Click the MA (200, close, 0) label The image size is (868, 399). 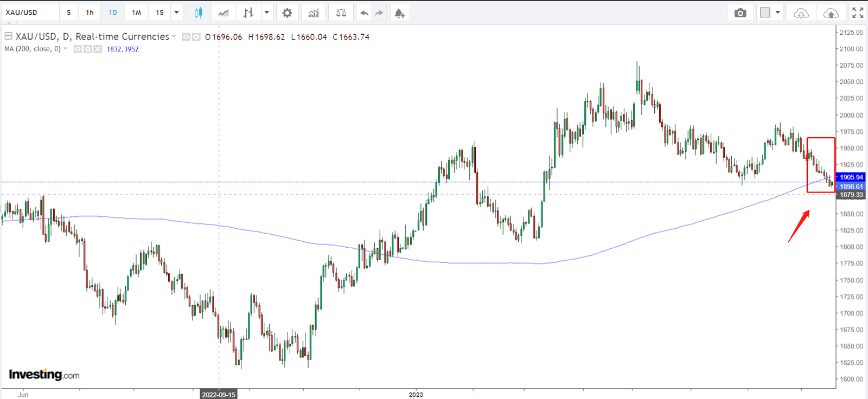click(33, 49)
